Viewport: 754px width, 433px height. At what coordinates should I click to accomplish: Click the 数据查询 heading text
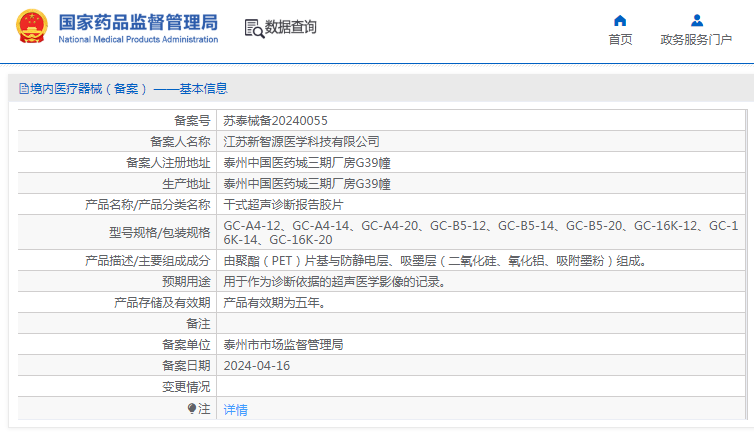tap(291, 27)
